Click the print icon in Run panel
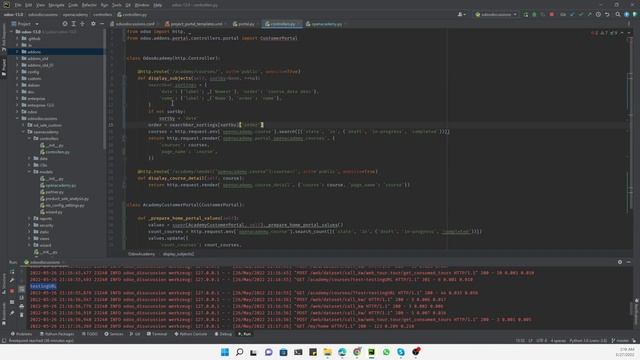Screen dimensions: 640x360 [22, 306]
